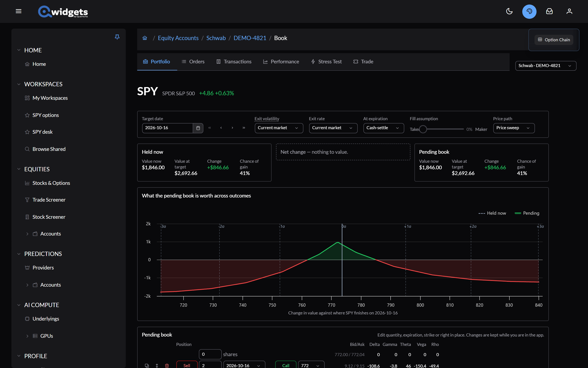Toggle Held now series in chart legend
This screenshot has height=368, width=588.
pyautogui.click(x=492, y=213)
